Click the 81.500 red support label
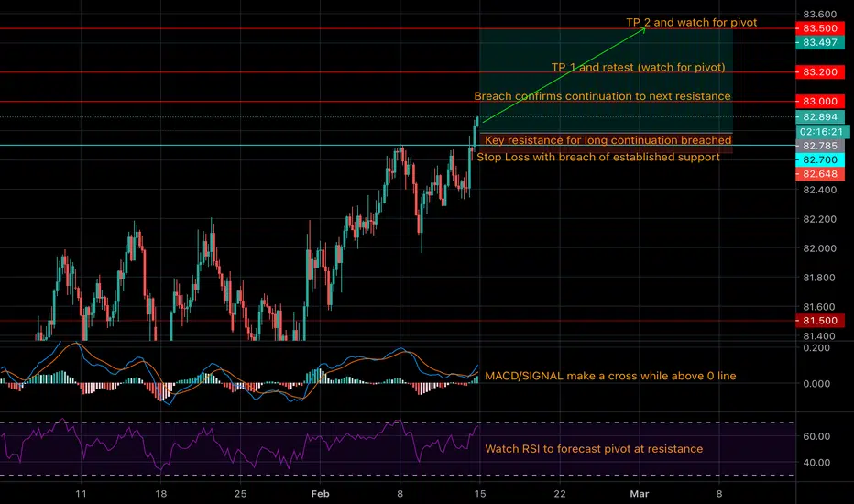This screenshot has width=854, height=504. point(820,321)
